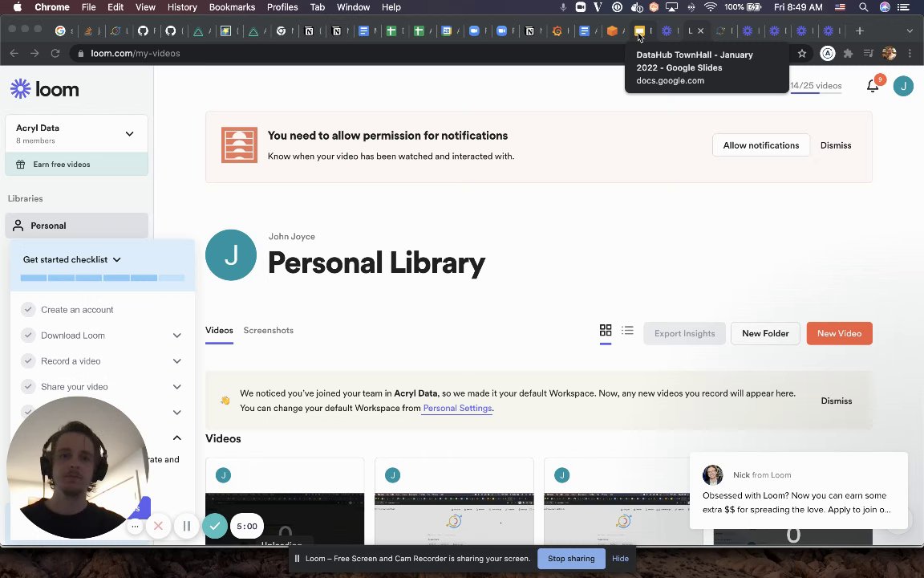View site info via the lock icon
The width and height of the screenshot is (924, 578).
tap(81, 54)
